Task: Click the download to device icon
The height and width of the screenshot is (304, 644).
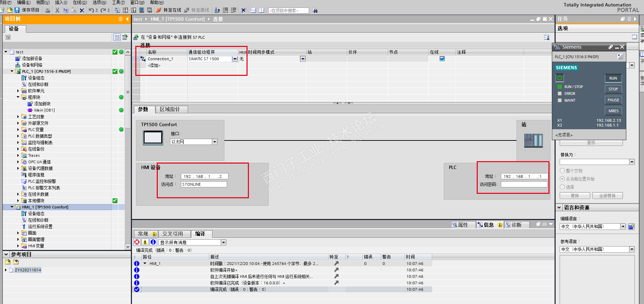Action: click(x=125, y=10)
